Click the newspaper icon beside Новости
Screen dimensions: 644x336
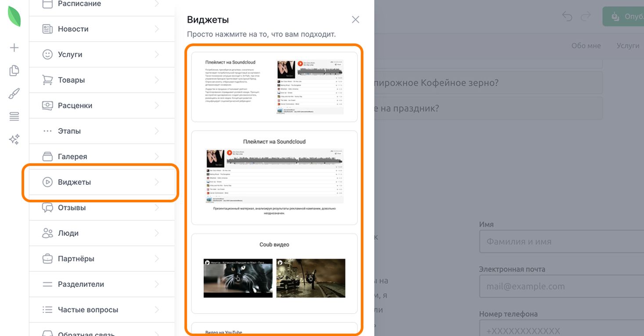(47, 29)
